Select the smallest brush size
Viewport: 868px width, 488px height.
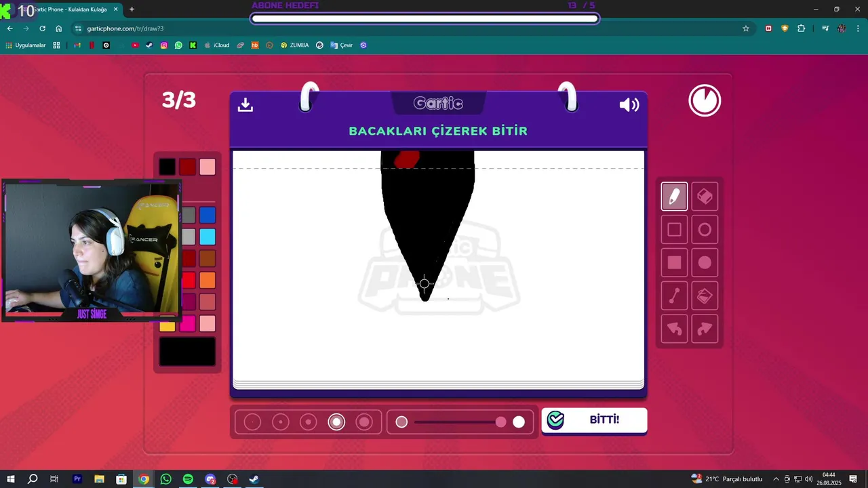(252, 422)
